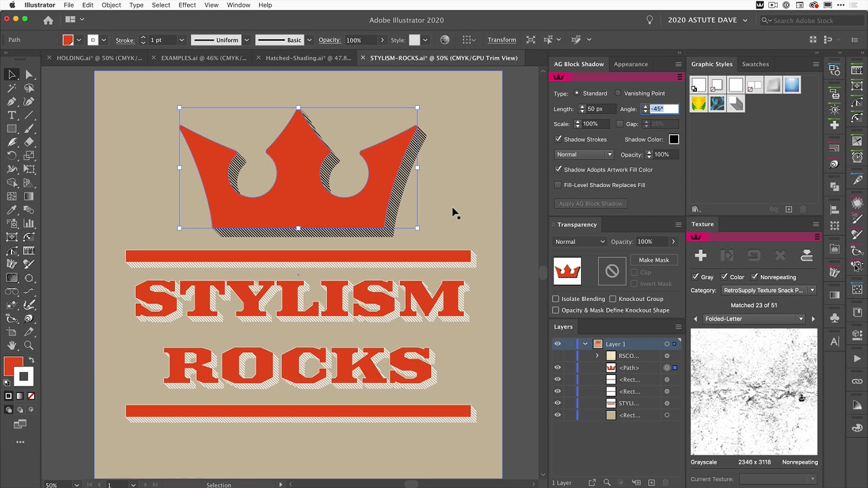Open Folded-Letter texture dropdown

click(x=754, y=319)
